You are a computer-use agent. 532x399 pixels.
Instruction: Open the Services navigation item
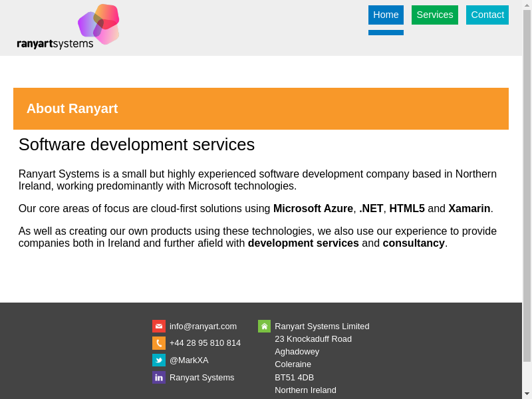coord(434,15)
